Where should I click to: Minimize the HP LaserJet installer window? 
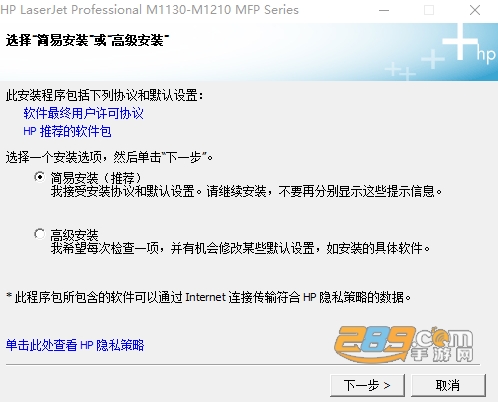[x=384, y=10]
